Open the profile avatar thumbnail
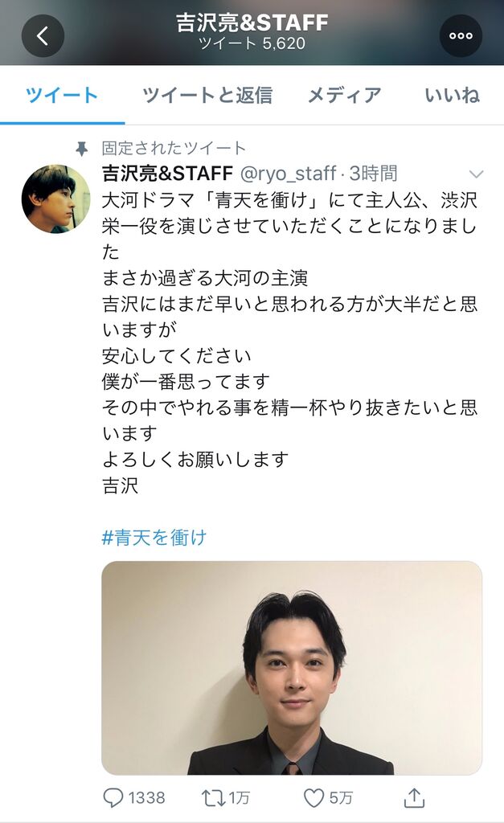 [55, 199]
